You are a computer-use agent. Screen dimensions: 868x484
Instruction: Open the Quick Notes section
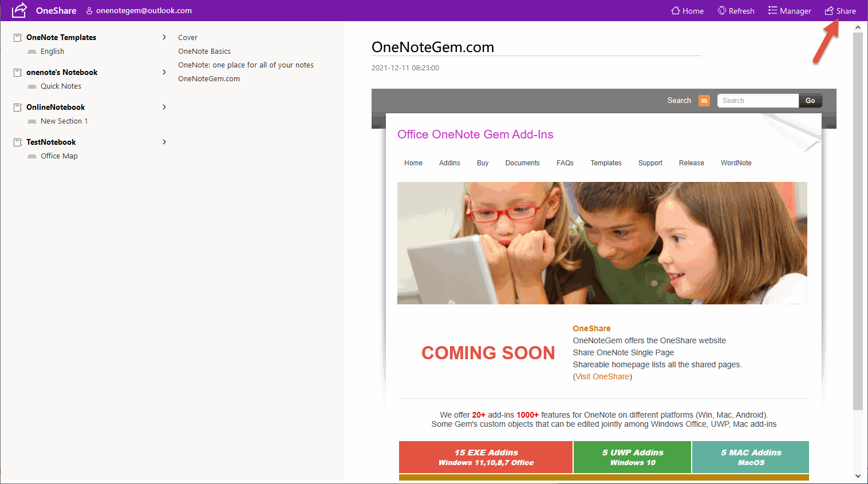[61, 86]
